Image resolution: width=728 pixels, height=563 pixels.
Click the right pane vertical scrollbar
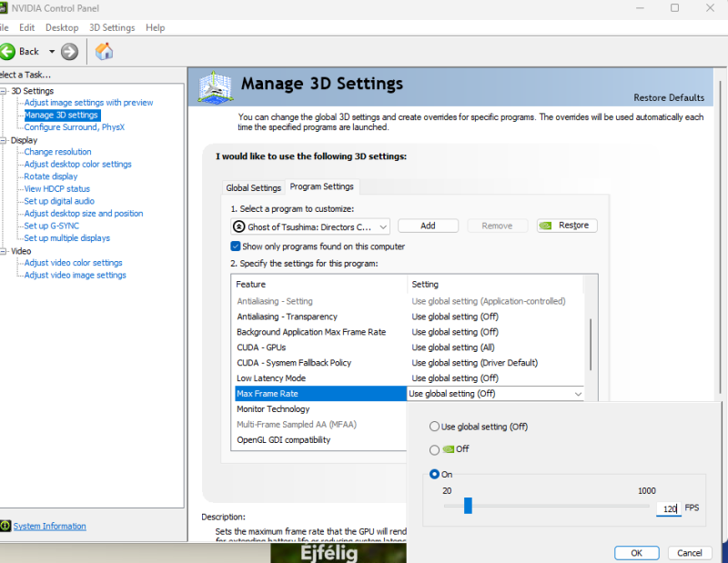[720, 236]
